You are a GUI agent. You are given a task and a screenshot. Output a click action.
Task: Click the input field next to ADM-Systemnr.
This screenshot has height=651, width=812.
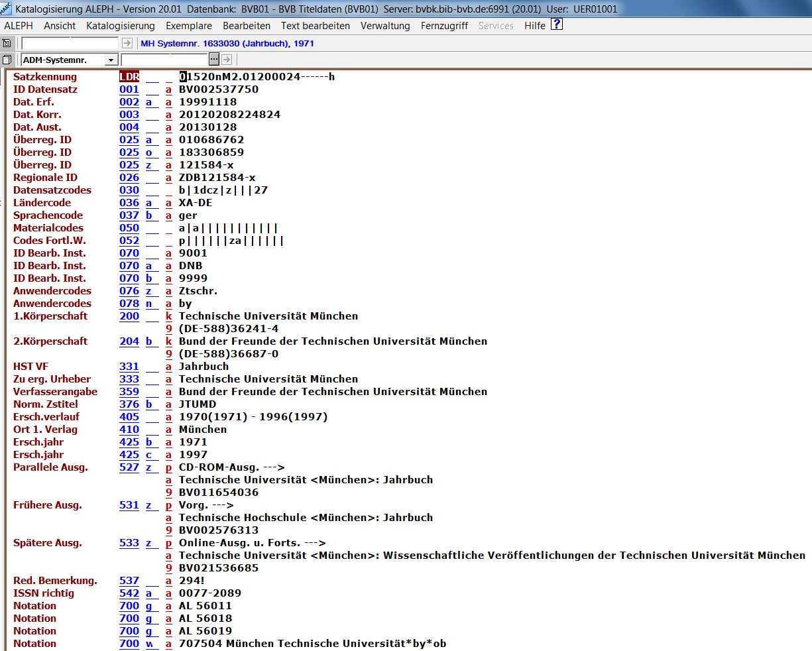tap(164, 60)
